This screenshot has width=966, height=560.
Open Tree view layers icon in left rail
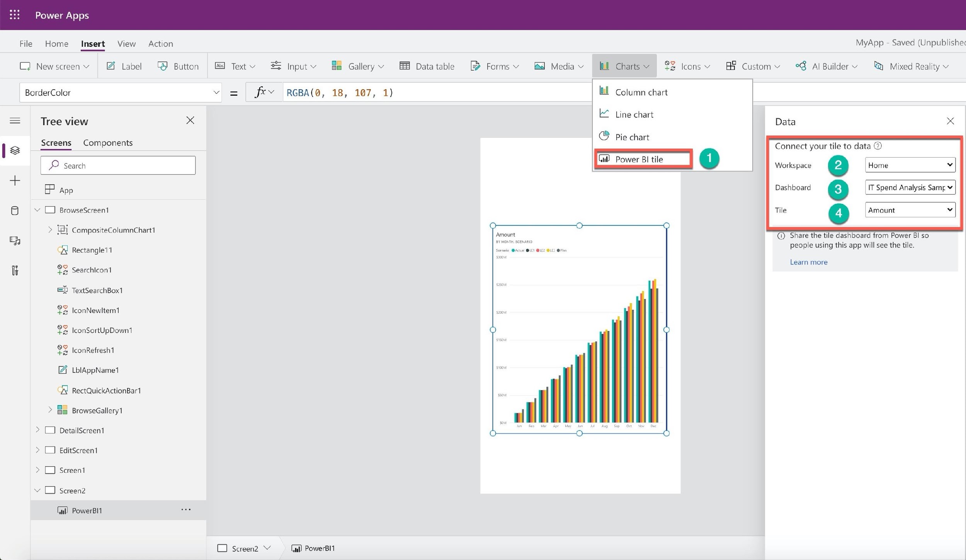[x=15, y=151]
